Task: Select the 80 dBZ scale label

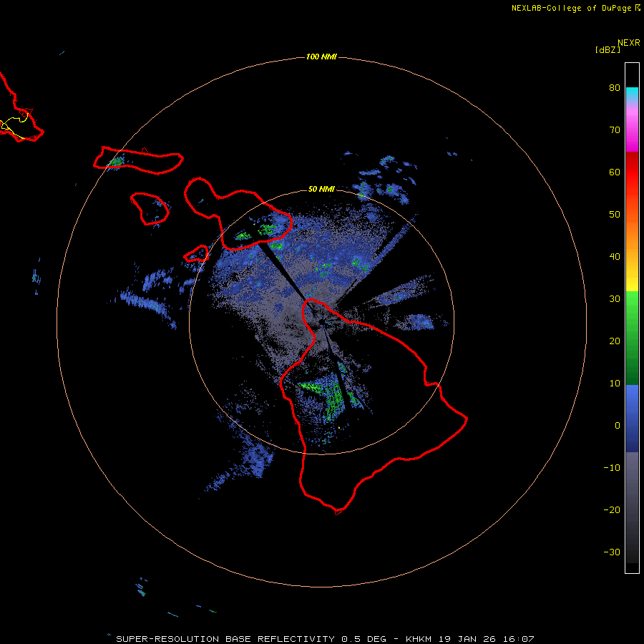Action: coord(615,88)
